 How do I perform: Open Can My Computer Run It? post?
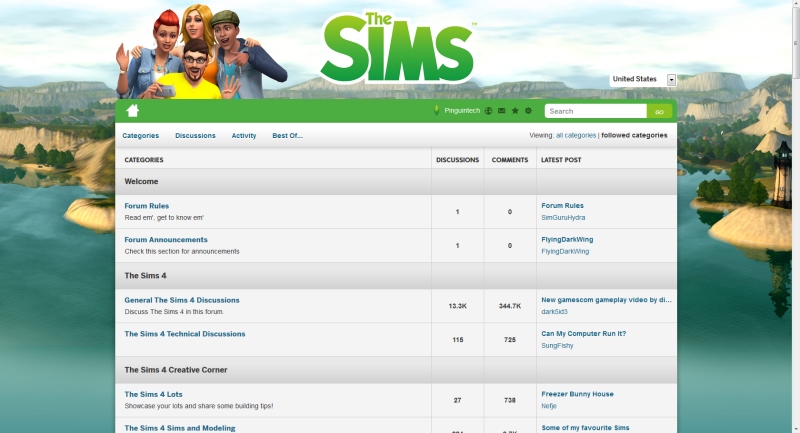click(584, 334)
